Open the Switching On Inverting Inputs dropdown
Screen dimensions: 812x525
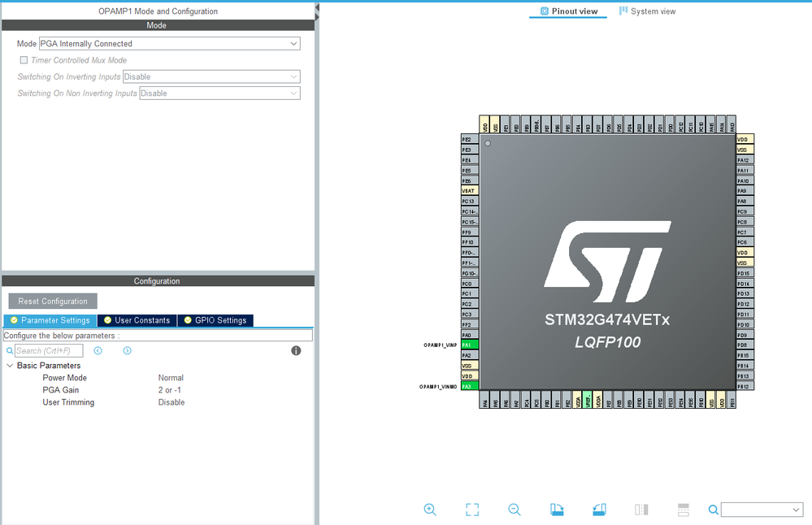(x=211, y=76)
